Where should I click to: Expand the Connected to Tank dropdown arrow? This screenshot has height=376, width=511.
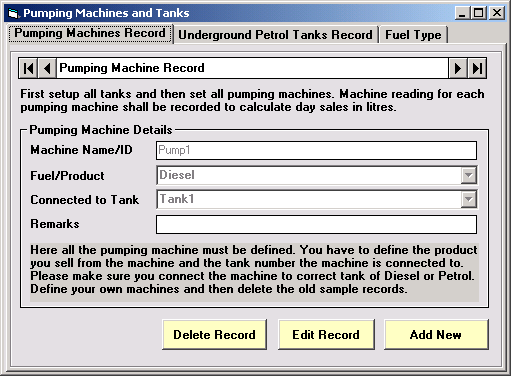pos(469,199)
